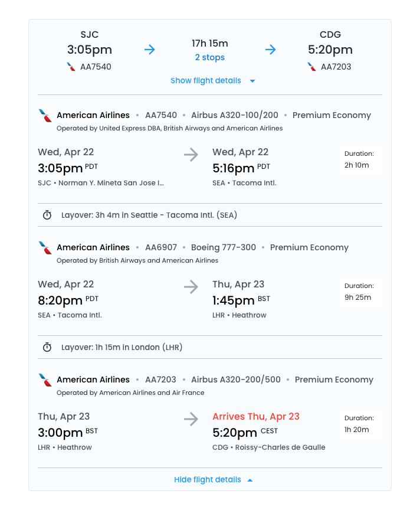420x510 pixels.
Task: Open the 2 stops link
Action: pos(209,57)
